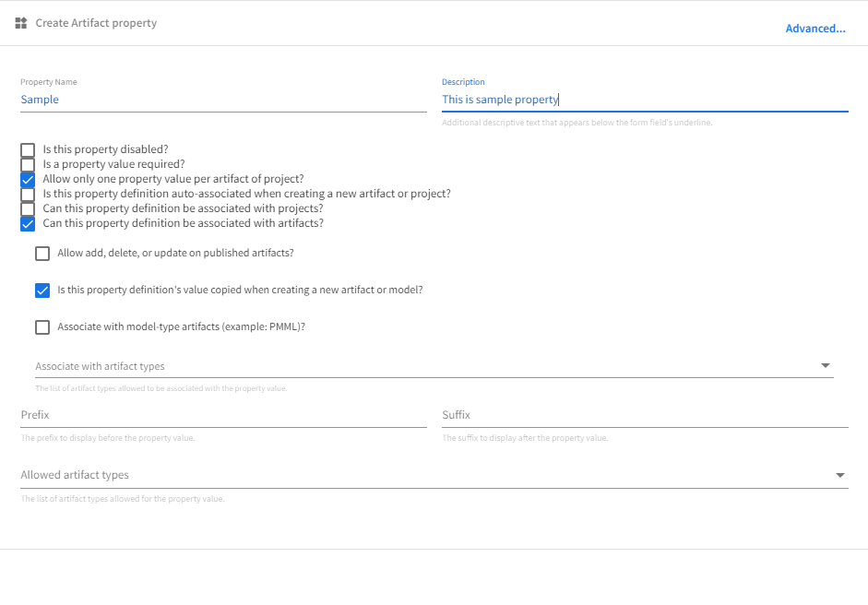This screenshot has width=868, height=605.
Task: Check the auto-associated property definition checkbox
Action: (28, 195)
